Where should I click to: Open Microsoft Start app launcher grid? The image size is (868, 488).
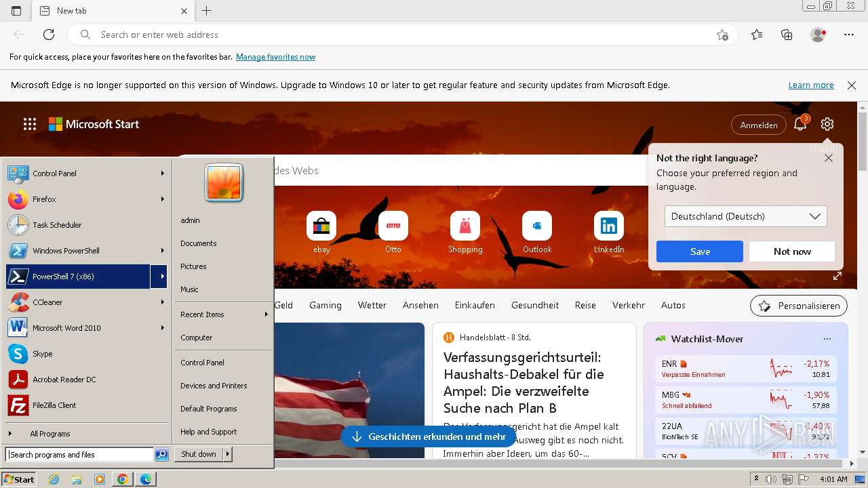tap(30, 124)
